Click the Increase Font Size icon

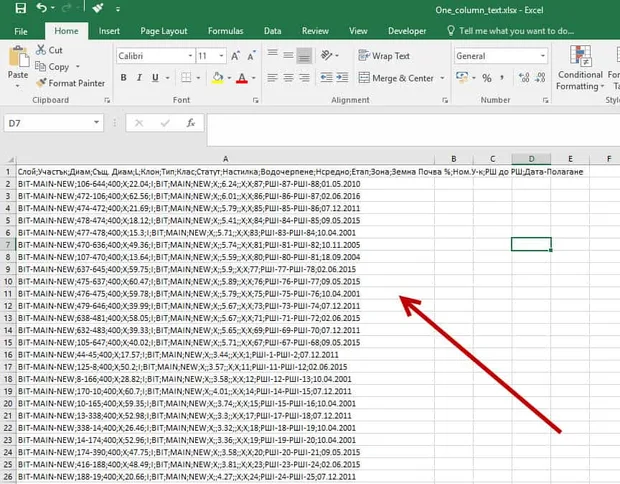pyautogui.click(x=235, y=56)
